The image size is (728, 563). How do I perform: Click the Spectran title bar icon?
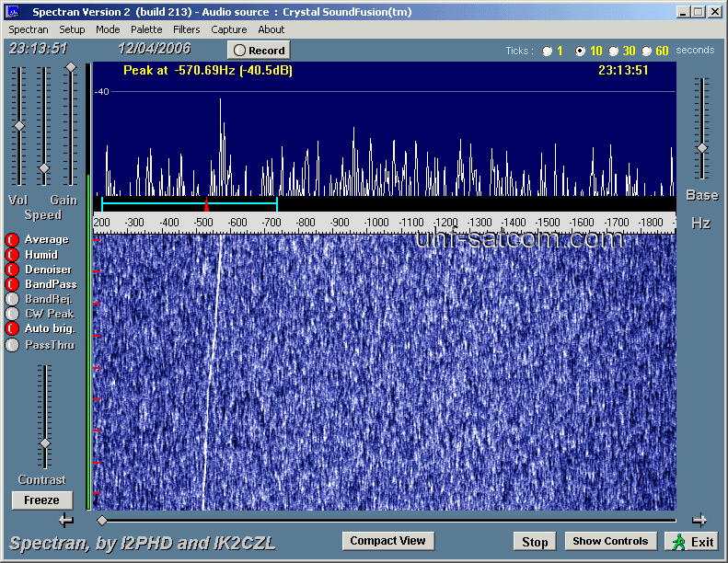12,12
